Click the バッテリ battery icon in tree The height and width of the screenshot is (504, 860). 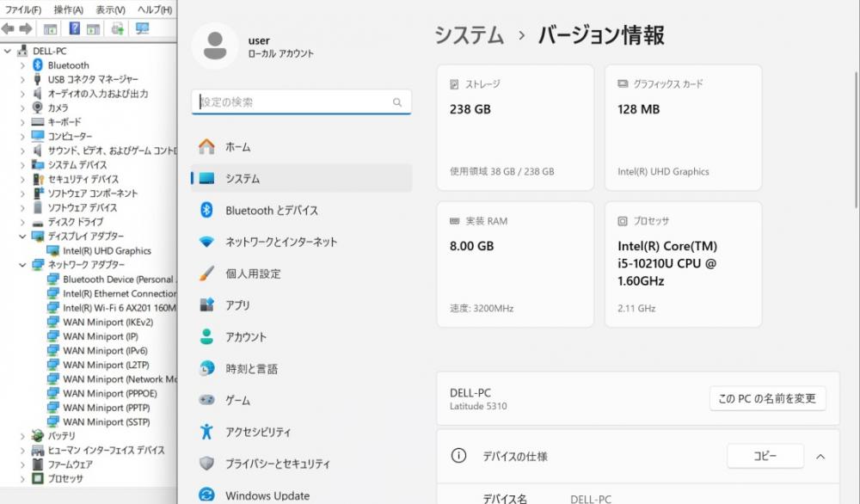[37, 435]
